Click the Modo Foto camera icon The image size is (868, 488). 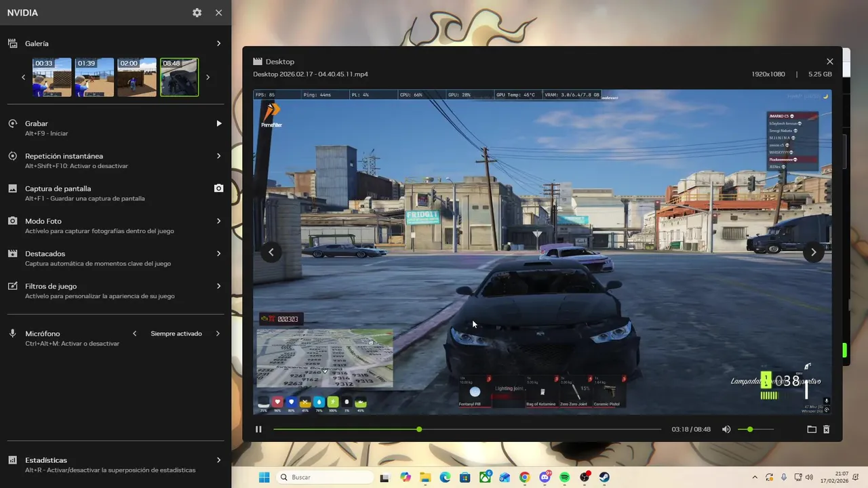click(x=12, y=221)
